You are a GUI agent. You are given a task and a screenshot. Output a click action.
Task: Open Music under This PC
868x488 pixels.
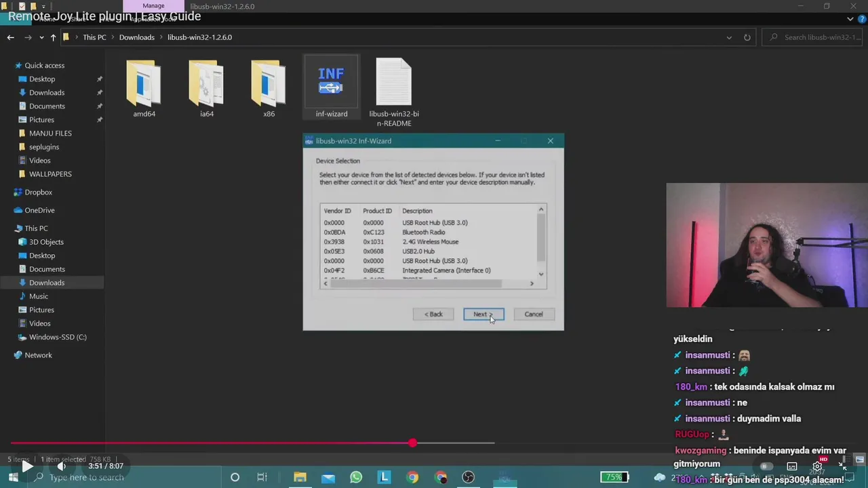tap(39, 296)
